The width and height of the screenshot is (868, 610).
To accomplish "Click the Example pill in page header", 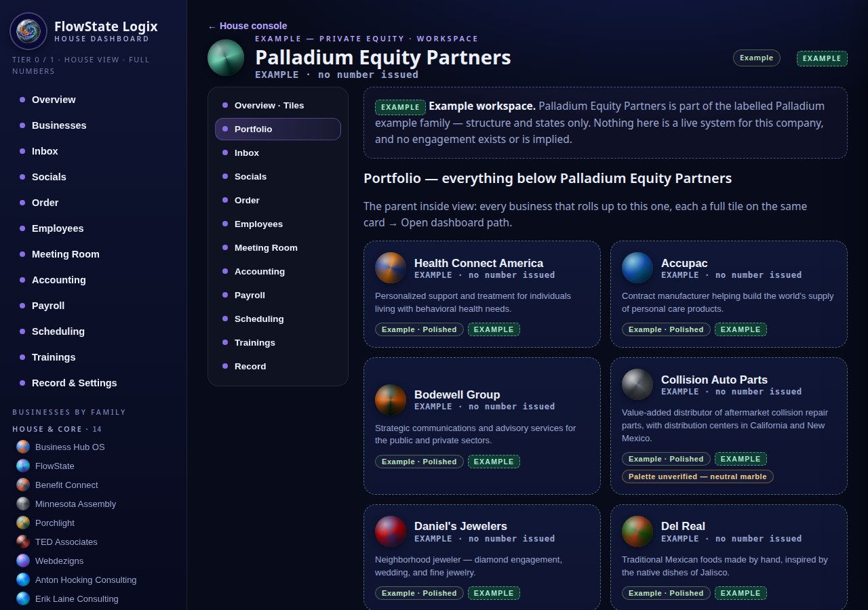I will point(757,58).
